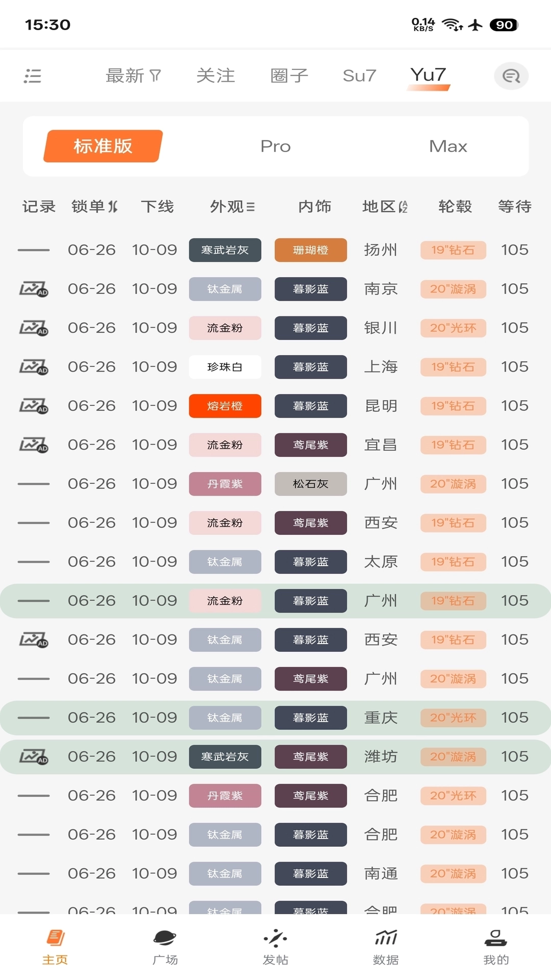Screen dimensions: 551x980
Task: Tap the 广场 planet icon in bottom navigation
Action: [165, 940]
